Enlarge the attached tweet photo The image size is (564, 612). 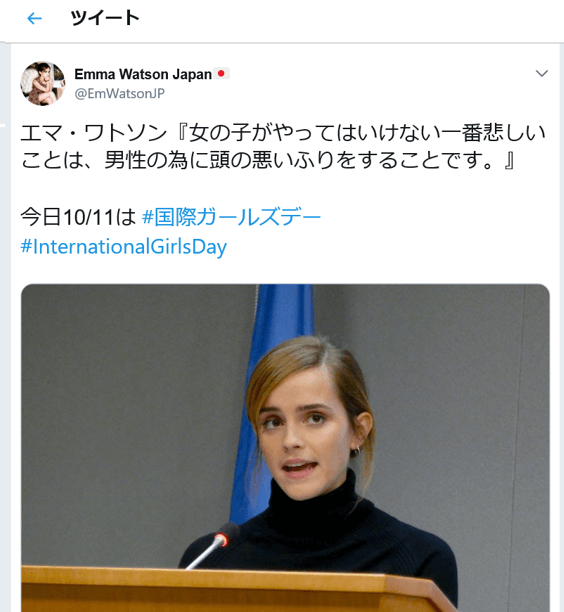tap(285, 448)
